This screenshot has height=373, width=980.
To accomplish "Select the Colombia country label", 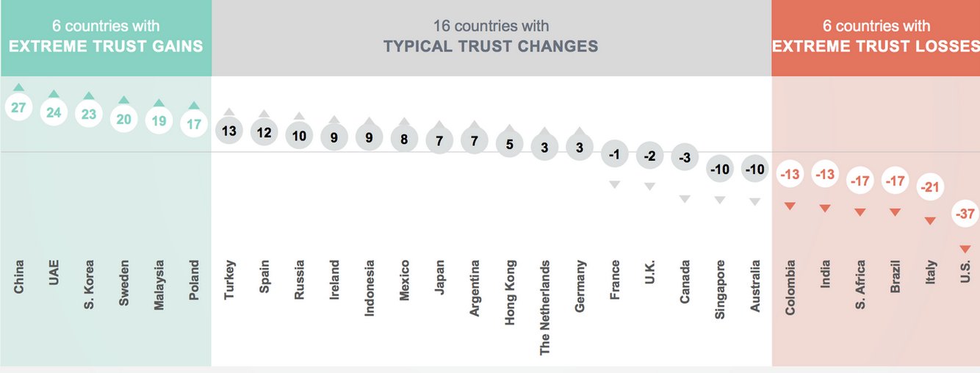I will pyautogui.click(x=790, y=287).
